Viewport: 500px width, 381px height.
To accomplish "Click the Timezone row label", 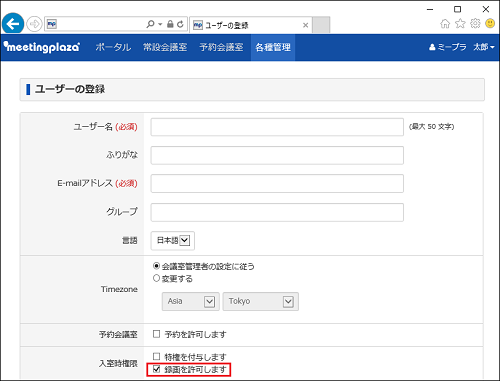I will pyautogui.click(x=119, y=289).
